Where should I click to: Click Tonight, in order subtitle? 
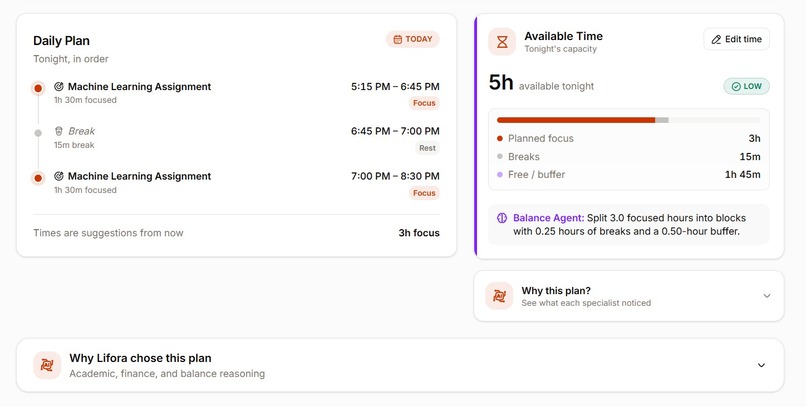pos(71,59)
